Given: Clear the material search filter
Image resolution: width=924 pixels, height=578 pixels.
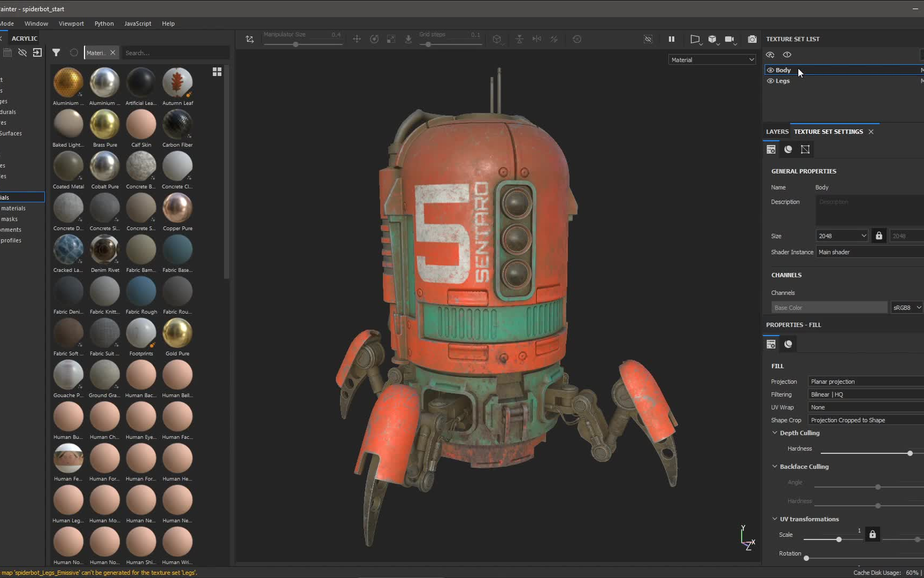Looking at the screenshot, I should pyautogui.click(x=113, y=52).
